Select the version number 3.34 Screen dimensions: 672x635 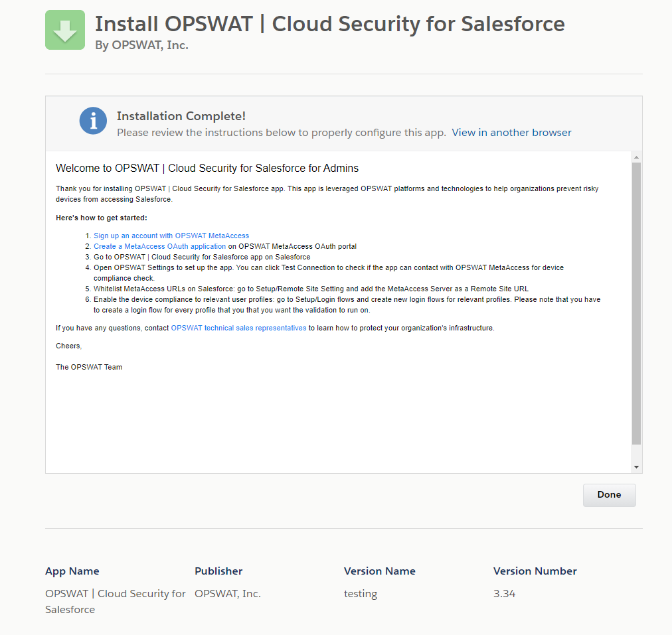point(505,594)
